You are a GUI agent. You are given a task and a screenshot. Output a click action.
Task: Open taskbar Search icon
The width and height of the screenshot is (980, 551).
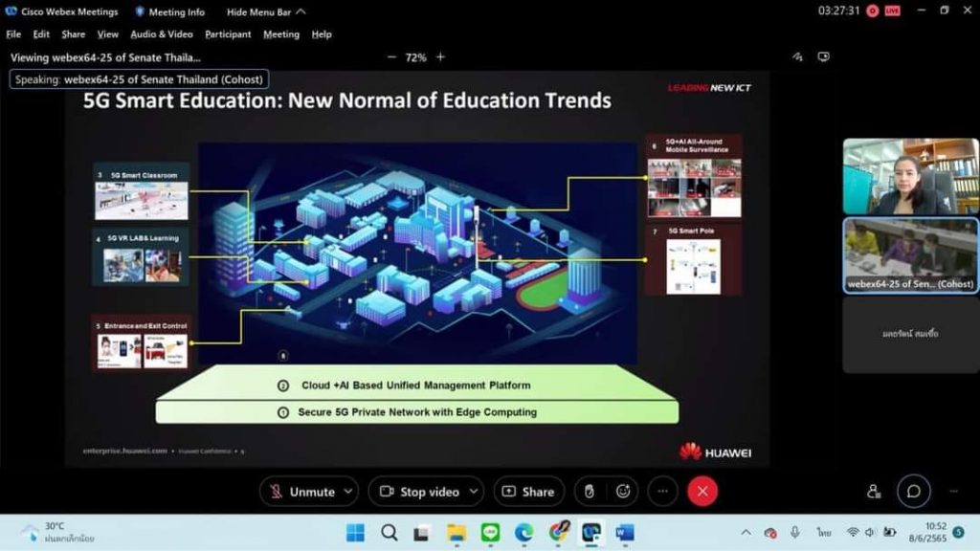click(390, 533)
